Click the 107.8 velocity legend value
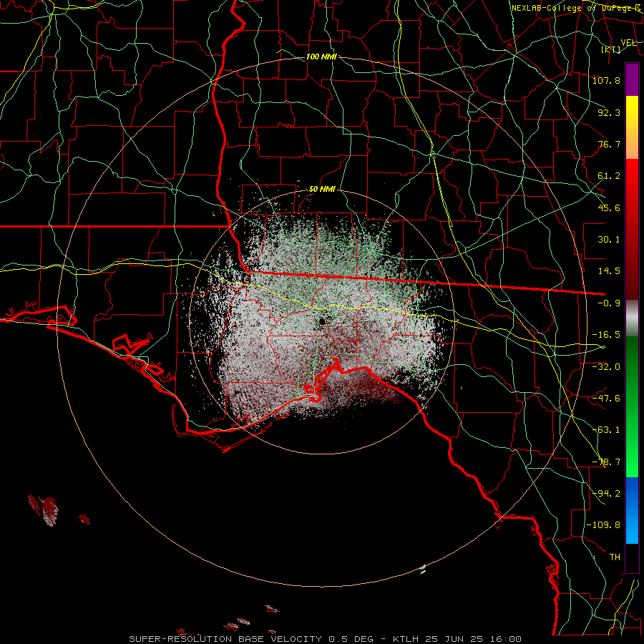 [x=607, y=80]
